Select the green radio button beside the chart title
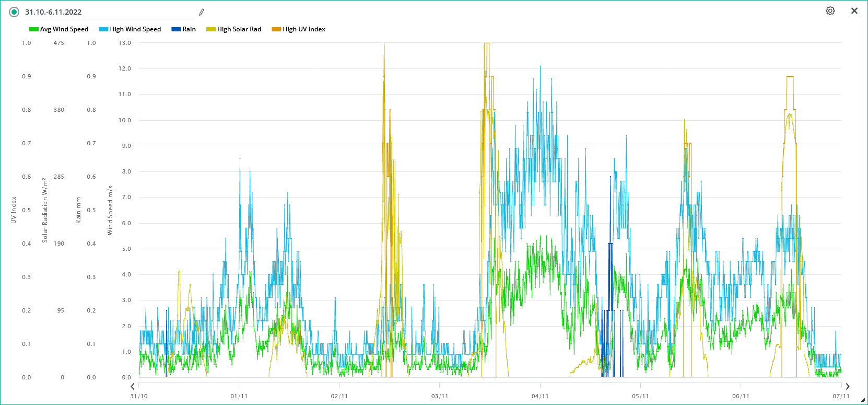 (x=14, y=12)
